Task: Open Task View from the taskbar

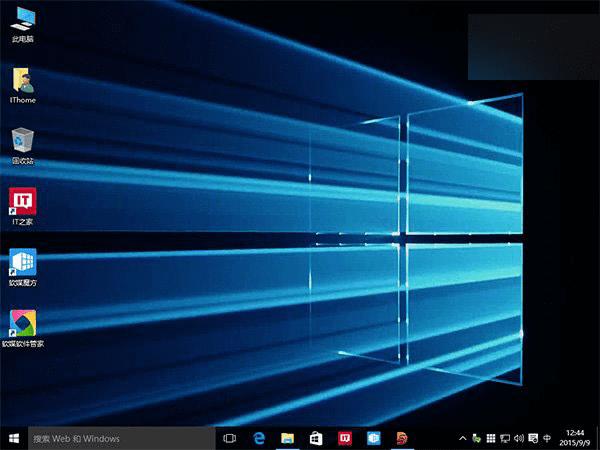Action: pyautogui.click(x=230, y=439)
